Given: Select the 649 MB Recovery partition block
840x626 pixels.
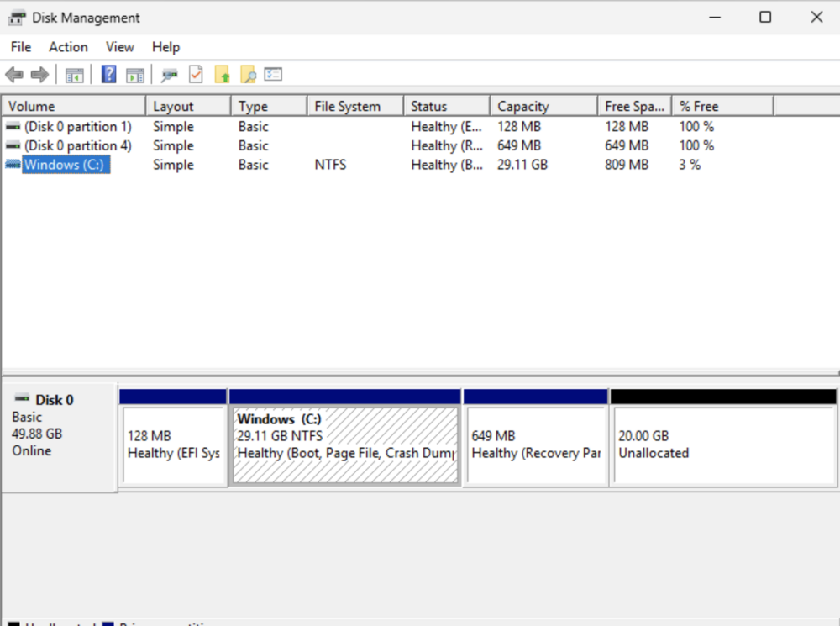Looking at the screenshot, I should tap(536, 438).
